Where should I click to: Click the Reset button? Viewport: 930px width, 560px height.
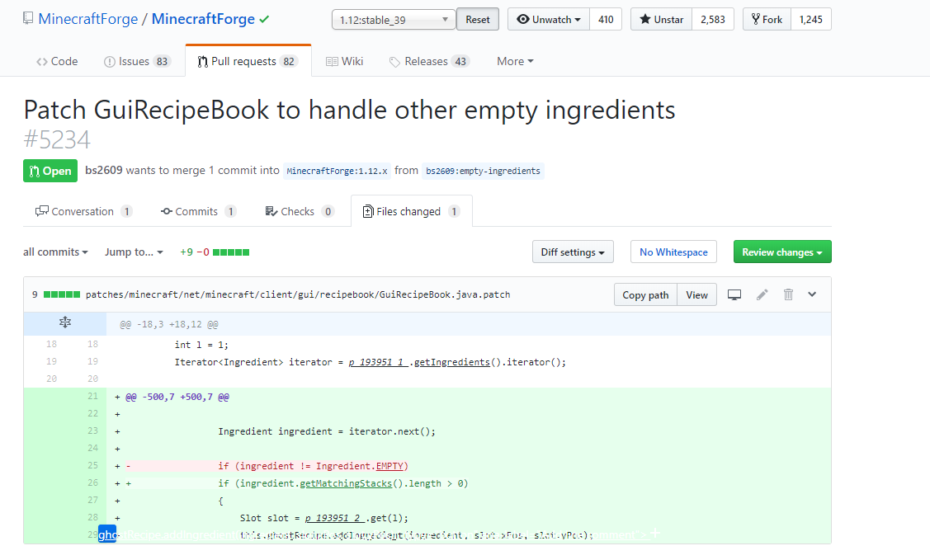click(478, 20)
